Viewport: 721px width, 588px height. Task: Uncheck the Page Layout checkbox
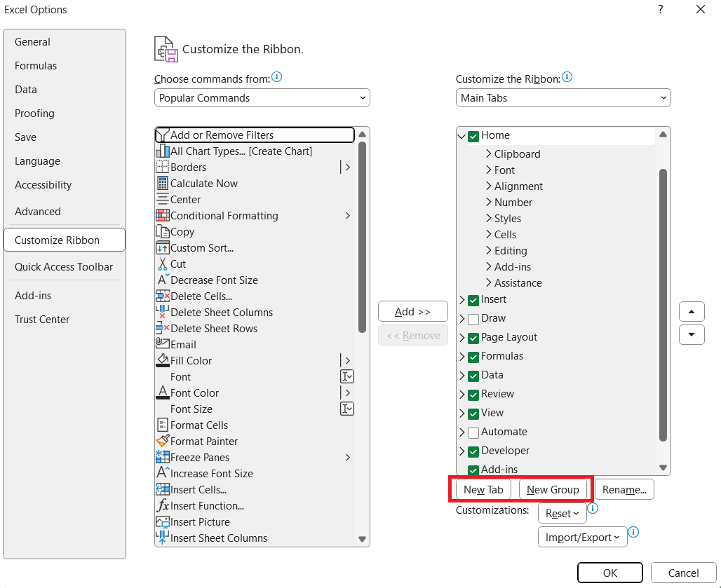coord(473,338)
